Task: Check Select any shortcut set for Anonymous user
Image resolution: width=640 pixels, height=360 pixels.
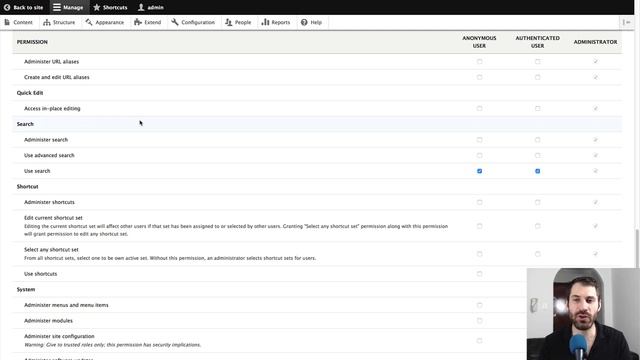Action: (x=480, y=254)
